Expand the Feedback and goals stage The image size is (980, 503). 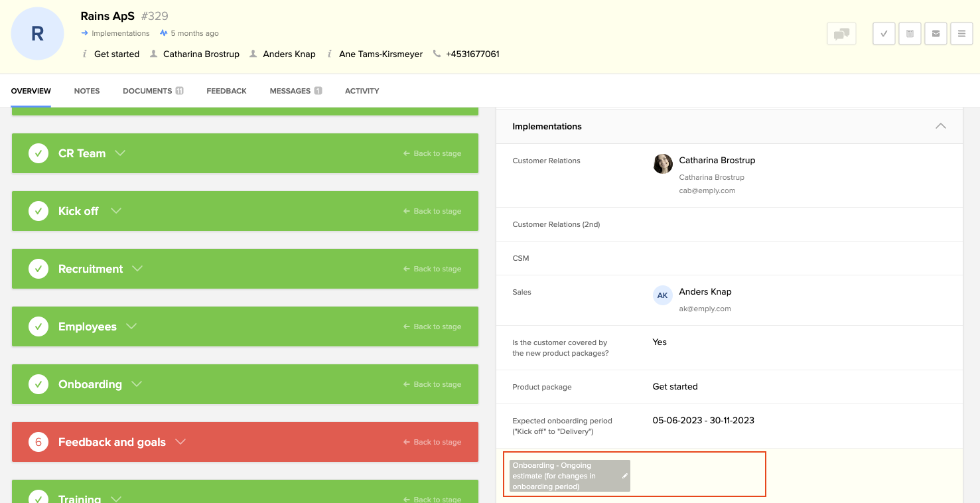(180, 442)
